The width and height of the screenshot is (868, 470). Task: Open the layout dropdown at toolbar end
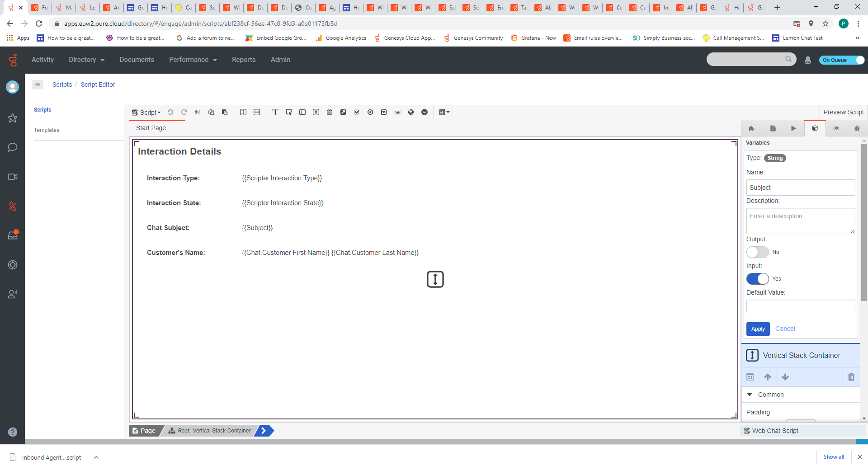(444, 112)
